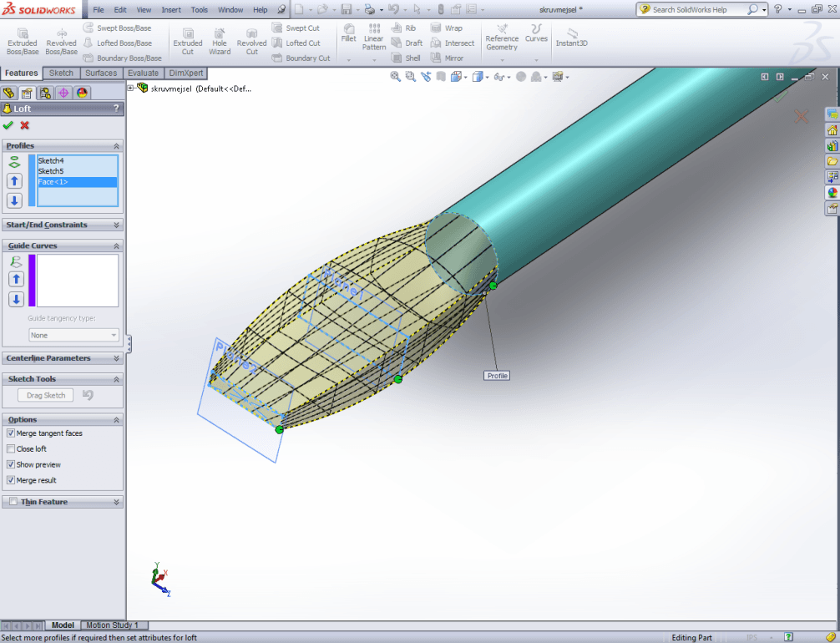Viewport: 840px width, 643px height.
Task: Select the Boundary Cut command
Action: (301, 58)
